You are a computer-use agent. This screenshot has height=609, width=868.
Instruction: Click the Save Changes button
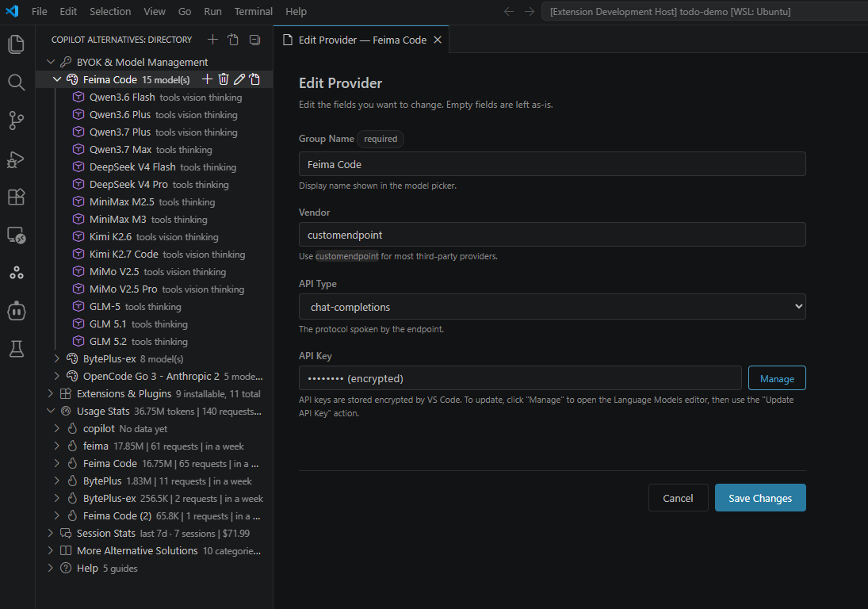coord(760,498)
